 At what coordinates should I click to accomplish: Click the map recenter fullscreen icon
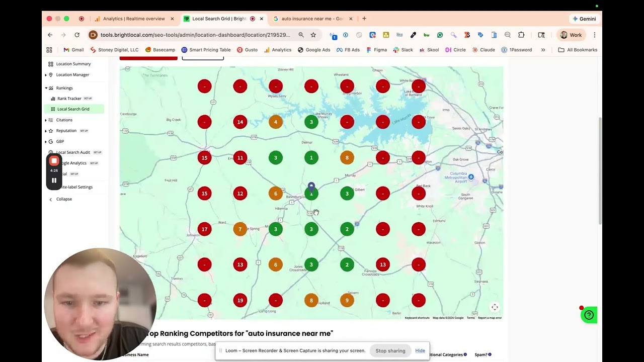coord(495,307)
